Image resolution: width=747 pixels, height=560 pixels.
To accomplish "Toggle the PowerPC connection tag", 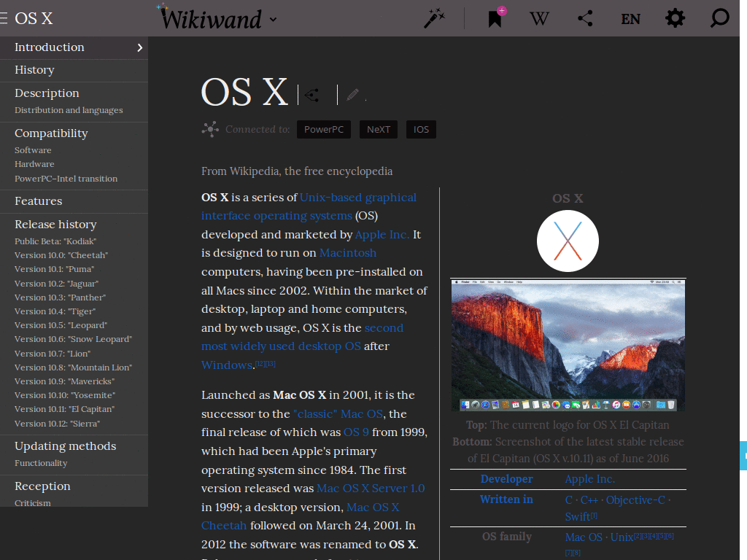I will 323,129.
